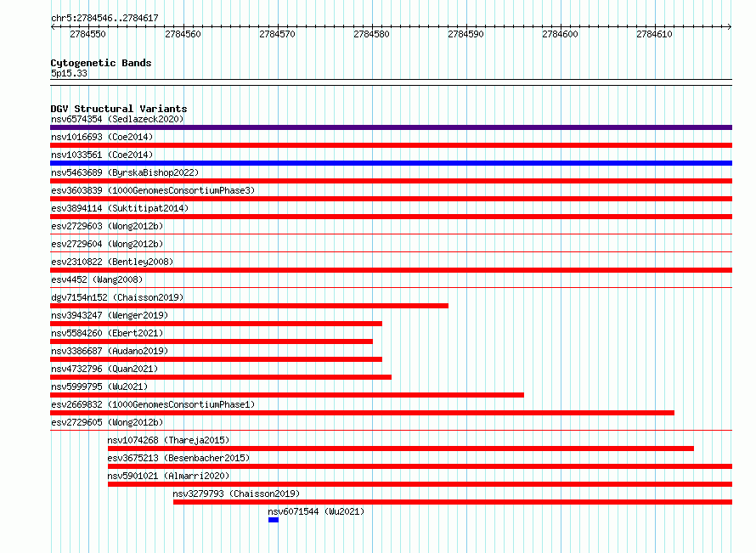This screenshot has height=553, width=756.
Task: Click the esv4452 (Wang2008) label
Action: [x=97, y=279]
